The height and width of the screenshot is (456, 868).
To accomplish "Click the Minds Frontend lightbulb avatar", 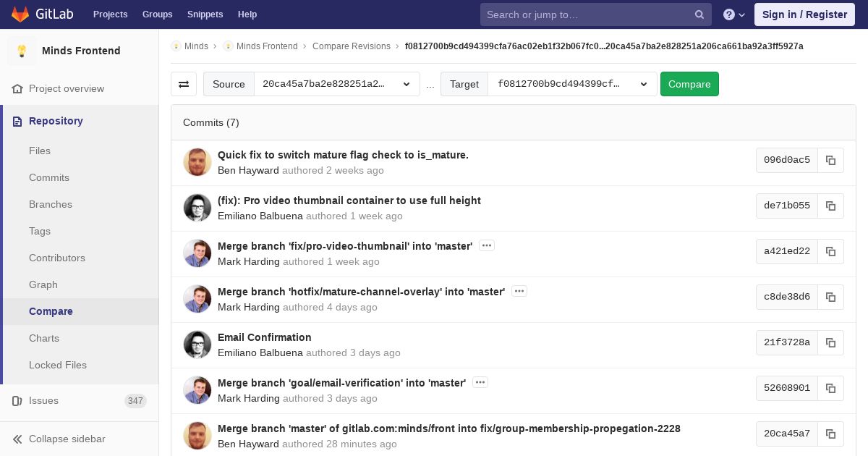I will [x=22, y=51].
